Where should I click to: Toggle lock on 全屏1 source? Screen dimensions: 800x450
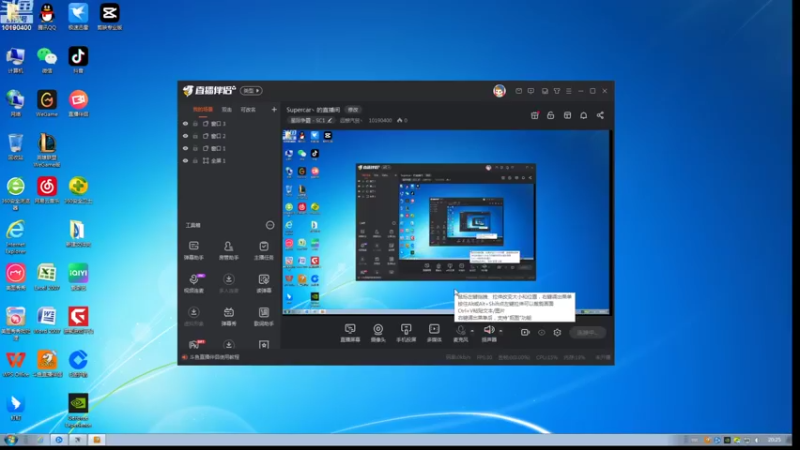[195, 160]
